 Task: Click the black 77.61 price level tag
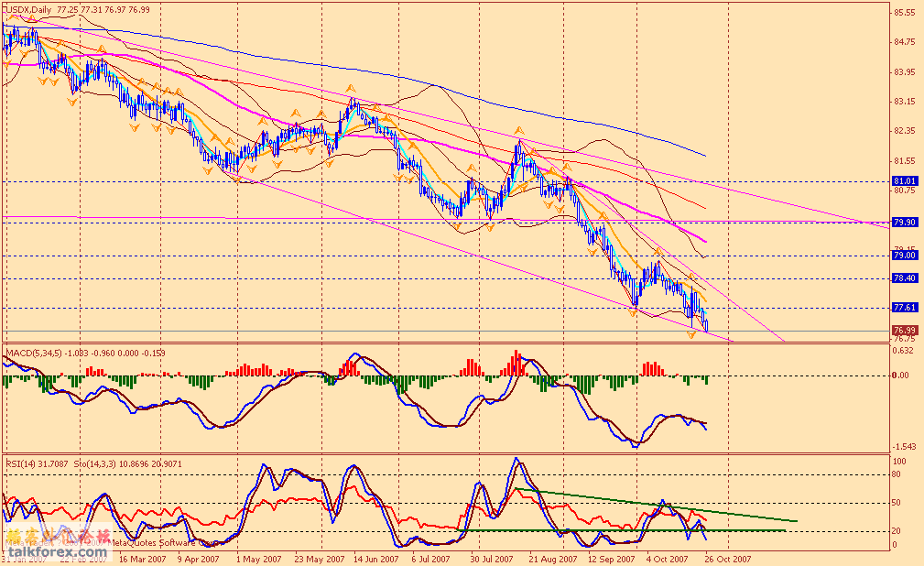pyautogui.click(x=904, y=308)
